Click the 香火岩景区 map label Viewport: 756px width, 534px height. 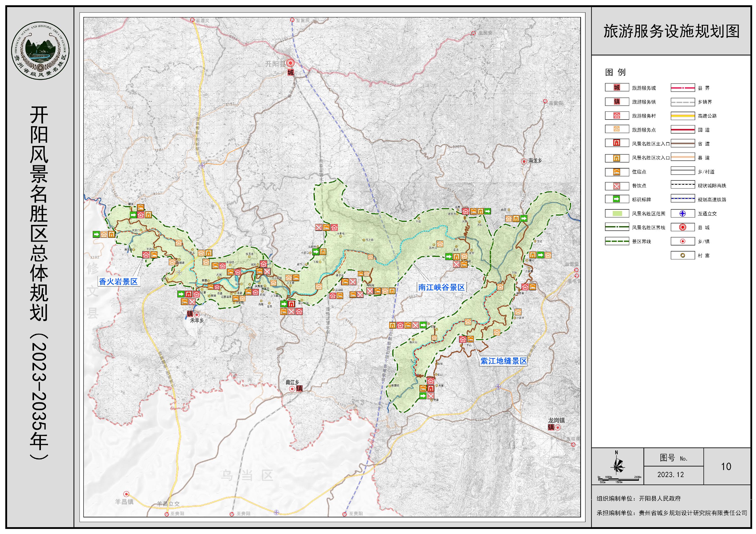pyautogui.click(x=118, y=282)
